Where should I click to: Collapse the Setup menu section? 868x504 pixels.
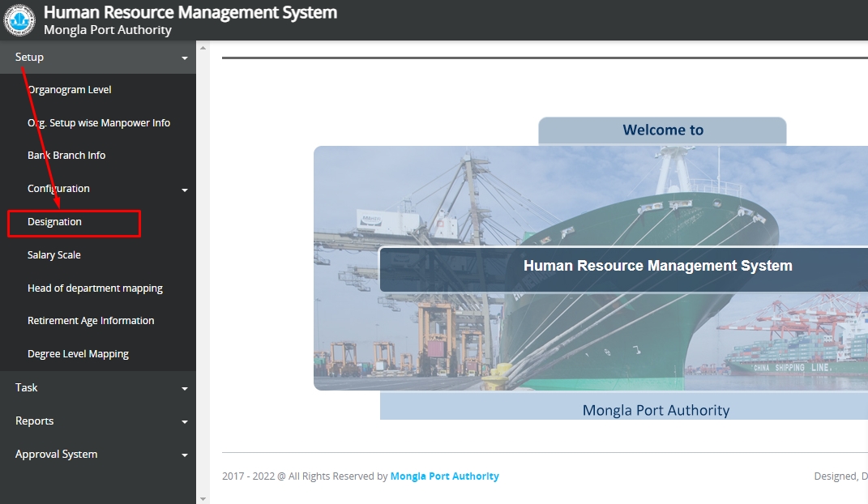[x=98, y=57]
